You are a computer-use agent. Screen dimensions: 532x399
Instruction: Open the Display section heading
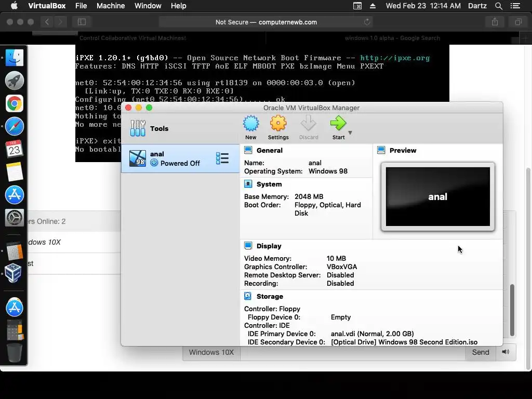click(269, 246)
